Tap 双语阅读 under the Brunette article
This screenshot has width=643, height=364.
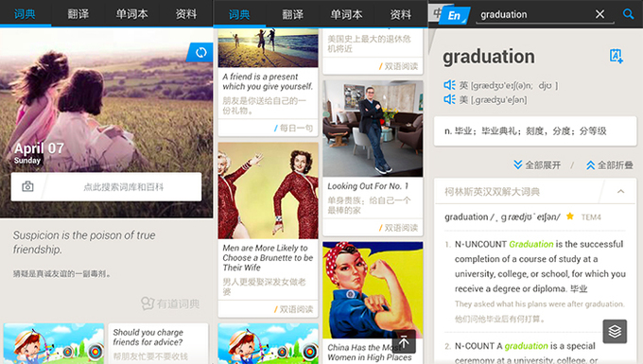[x=294, y=309]
